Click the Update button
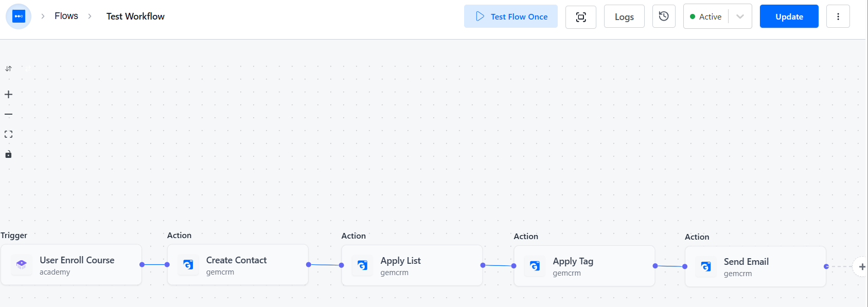 [789, 16]
